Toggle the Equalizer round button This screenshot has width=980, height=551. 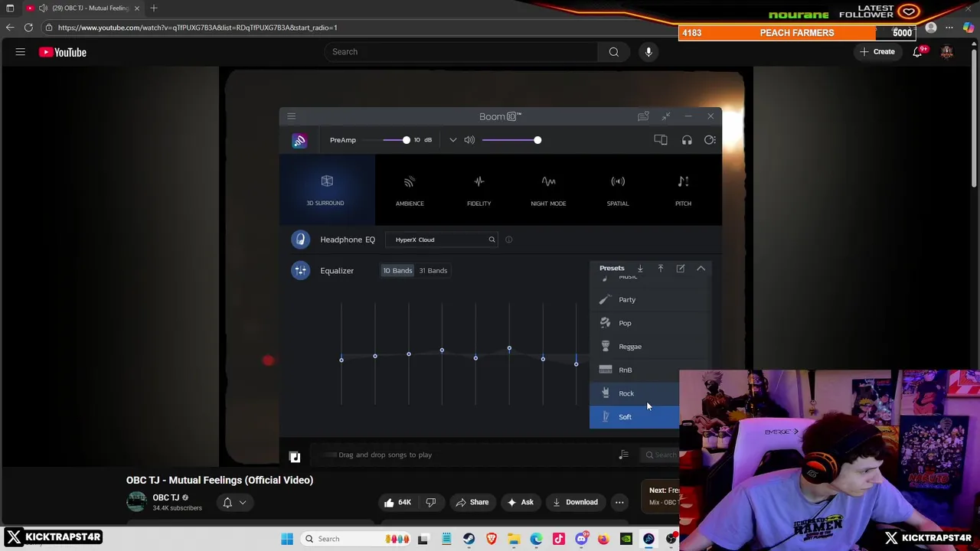click(300, 270)
